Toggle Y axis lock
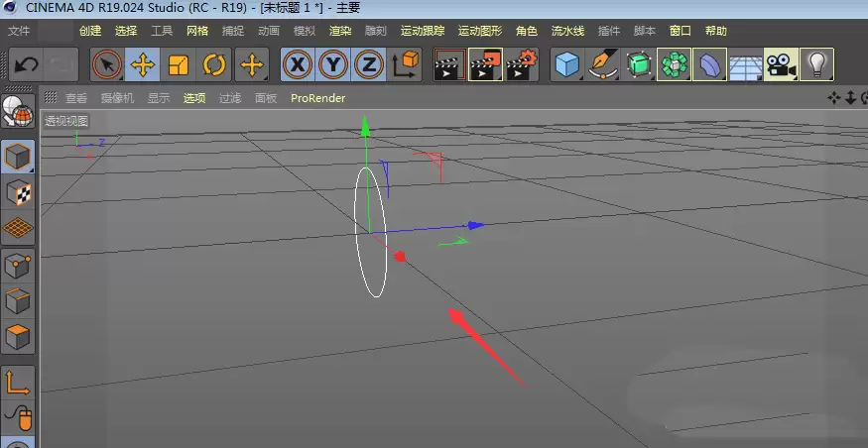The width and height of the screenshot is (868, 448). click(x=332, y=65)
